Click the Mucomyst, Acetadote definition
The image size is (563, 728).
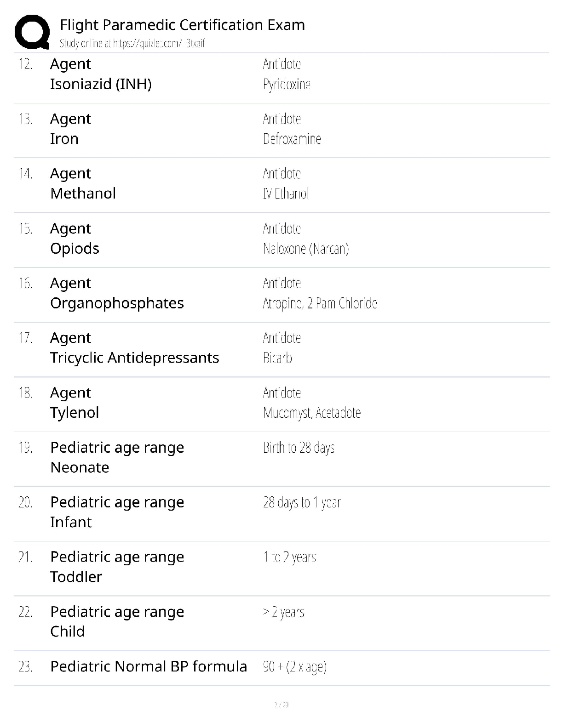click(x=312, y=413)
